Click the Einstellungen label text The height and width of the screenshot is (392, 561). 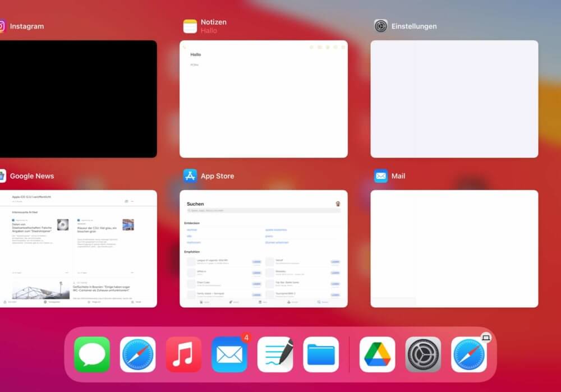point(414,26)
